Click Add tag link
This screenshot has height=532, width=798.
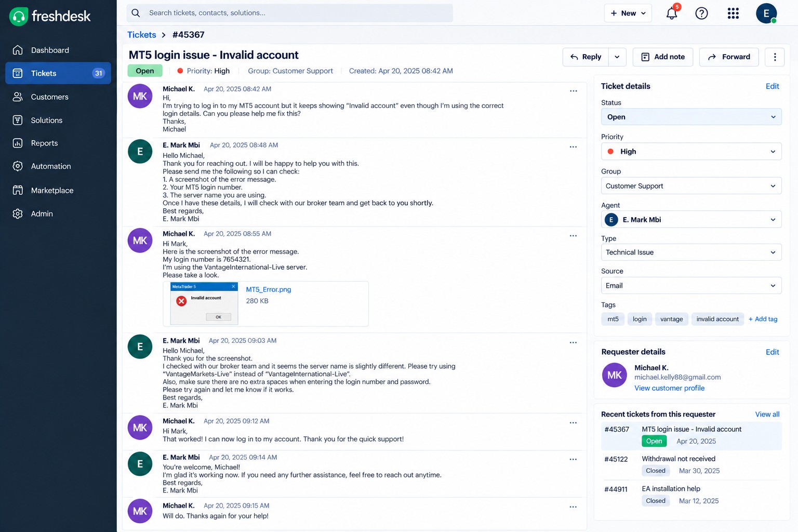click(x=763, y=319)
